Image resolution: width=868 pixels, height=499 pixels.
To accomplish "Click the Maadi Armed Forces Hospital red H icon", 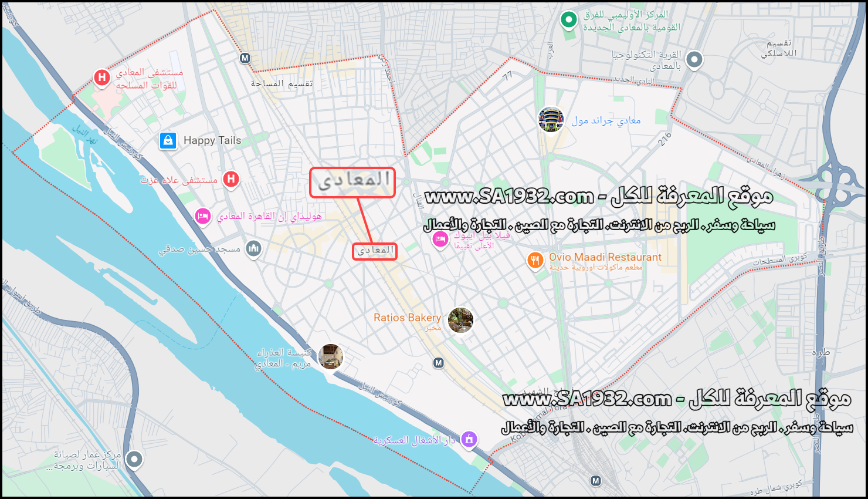I will [x=102, y=77].
